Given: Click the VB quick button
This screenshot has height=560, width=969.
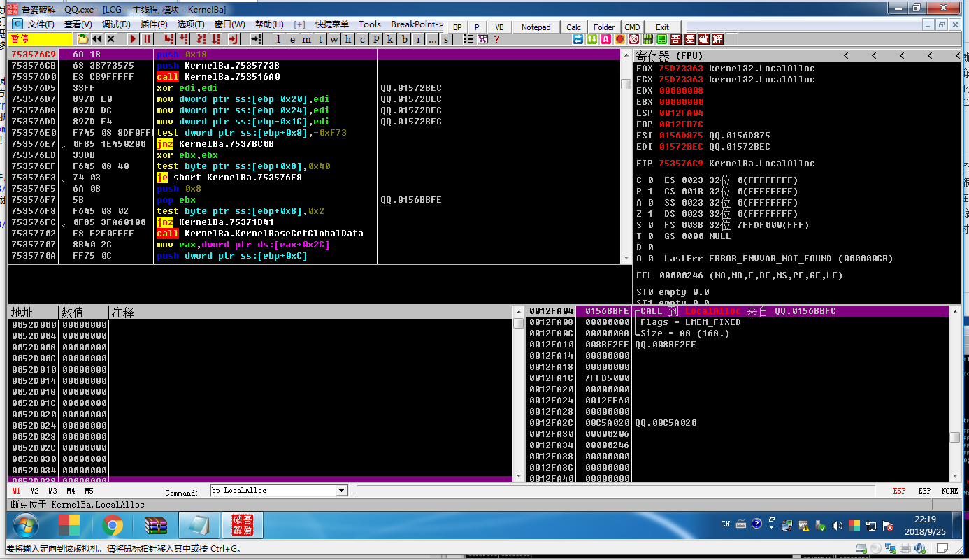Looking at the screenshot, I should point(499,27).
